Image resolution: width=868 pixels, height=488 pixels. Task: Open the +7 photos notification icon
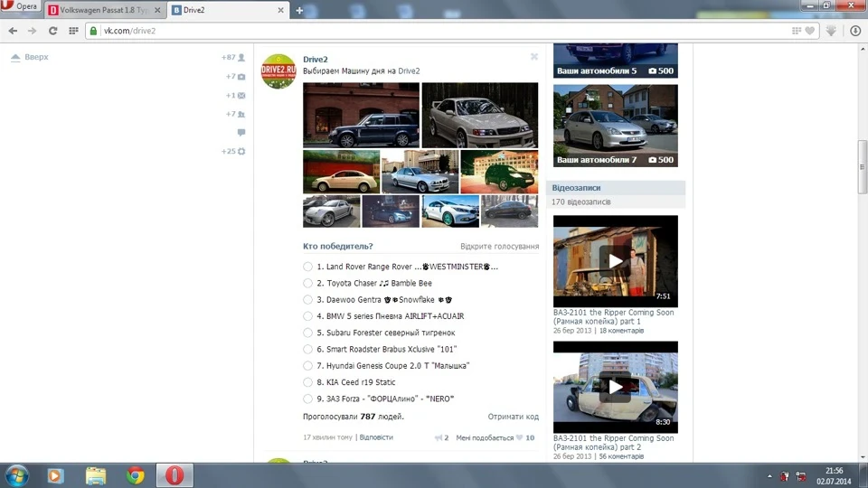pos(235,76)
